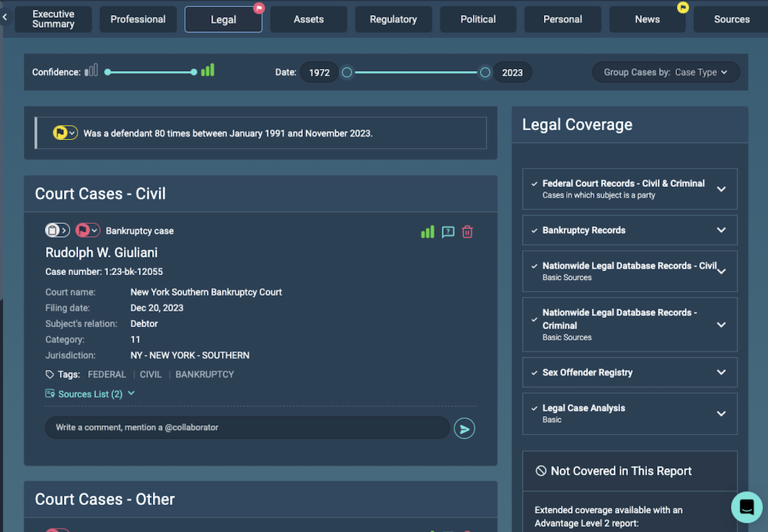
Task: Click the high confidence green bars icon
Action: (x=208, y=71)
